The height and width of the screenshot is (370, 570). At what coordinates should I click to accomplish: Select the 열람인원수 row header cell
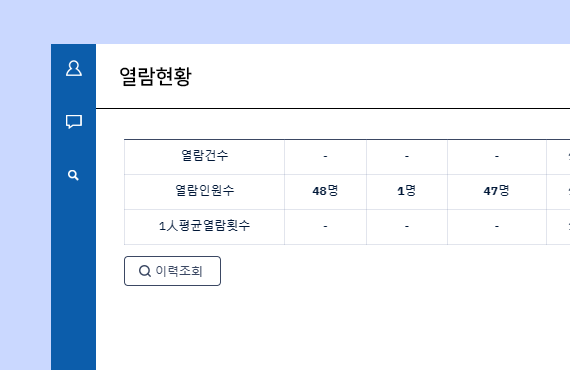click(204, 192)
